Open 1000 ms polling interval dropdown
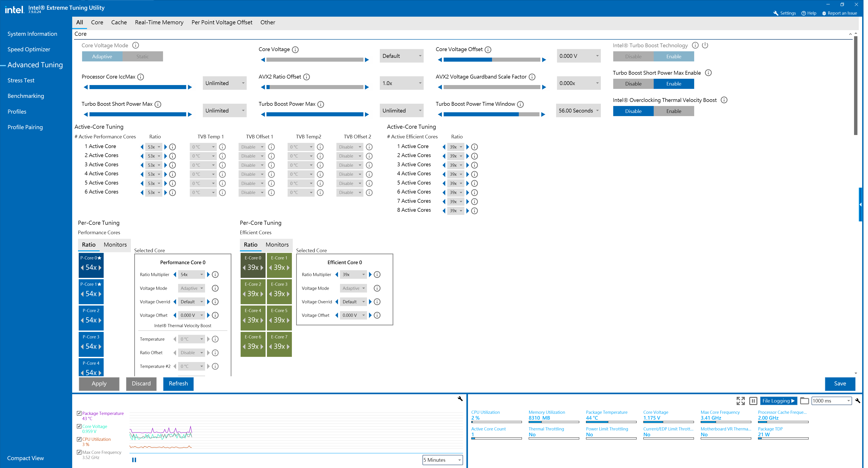 (832, 400)
